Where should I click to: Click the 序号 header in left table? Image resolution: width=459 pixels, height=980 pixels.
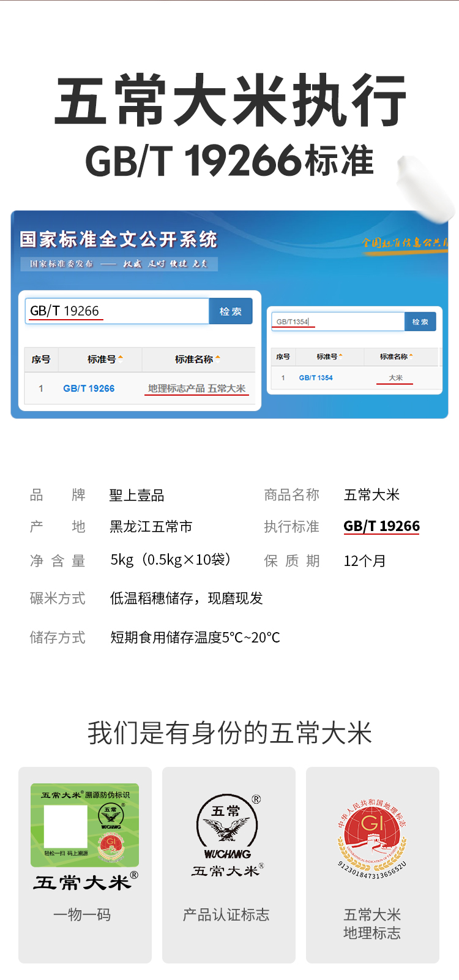click(41, 360)
